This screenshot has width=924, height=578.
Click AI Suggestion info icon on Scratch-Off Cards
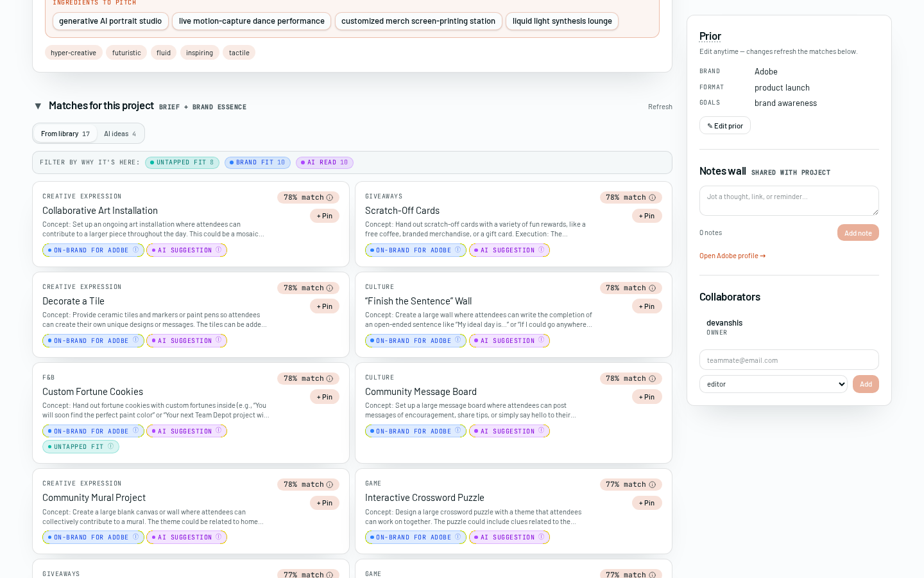[542, 250]
